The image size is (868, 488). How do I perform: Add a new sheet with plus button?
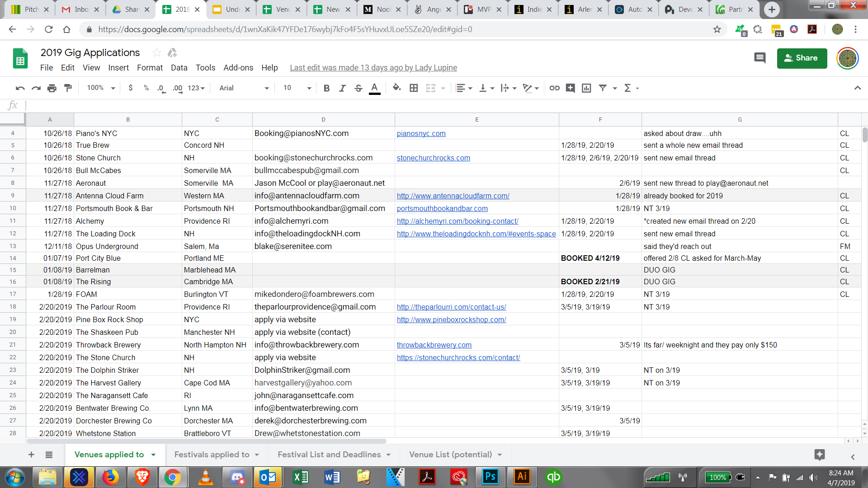tap(31, 455)
